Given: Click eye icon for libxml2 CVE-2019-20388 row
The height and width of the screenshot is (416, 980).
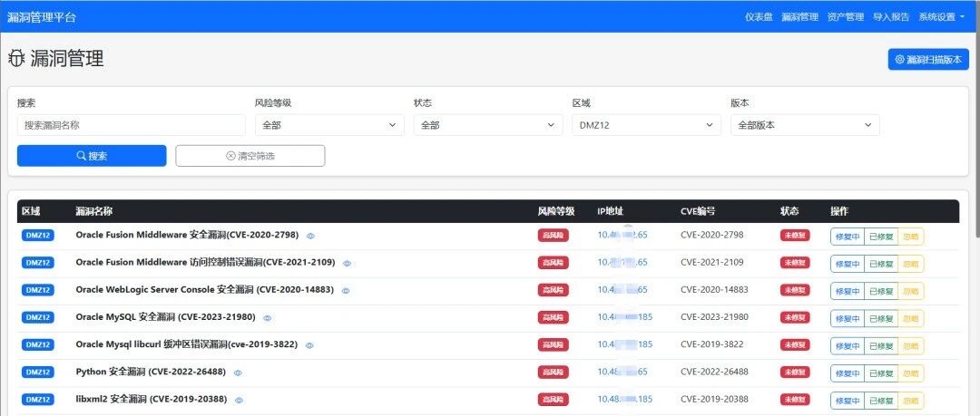Looking at the screenshot, I should [x=239, y=401].
